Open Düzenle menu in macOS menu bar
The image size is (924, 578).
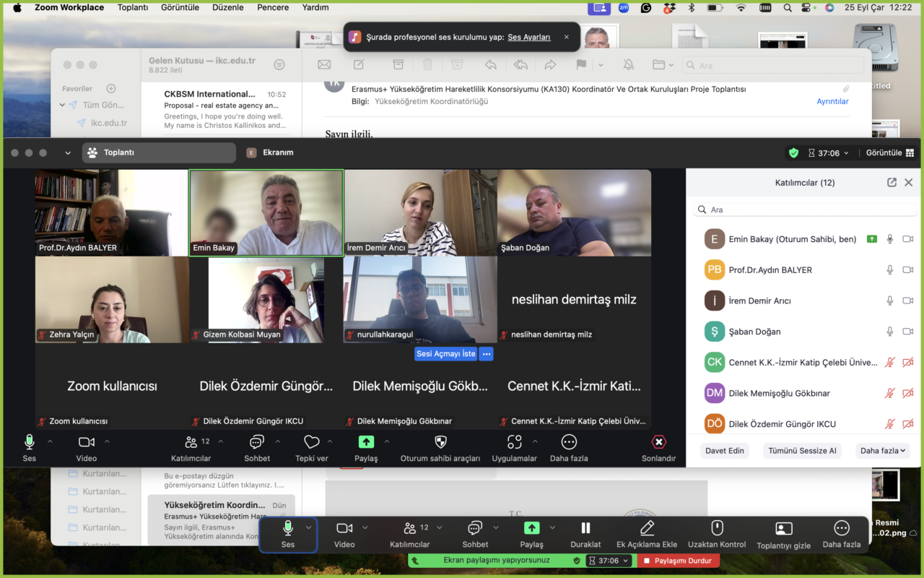coord(228,8)
